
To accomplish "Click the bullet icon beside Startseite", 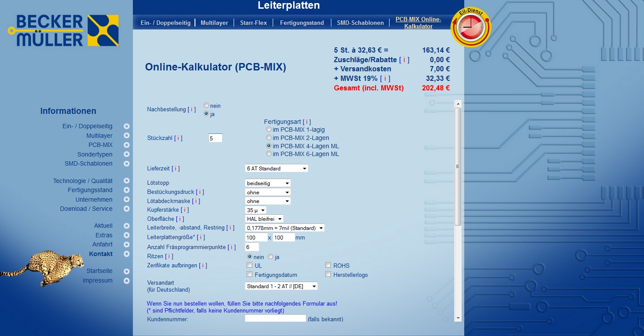I will coord(126,271).
